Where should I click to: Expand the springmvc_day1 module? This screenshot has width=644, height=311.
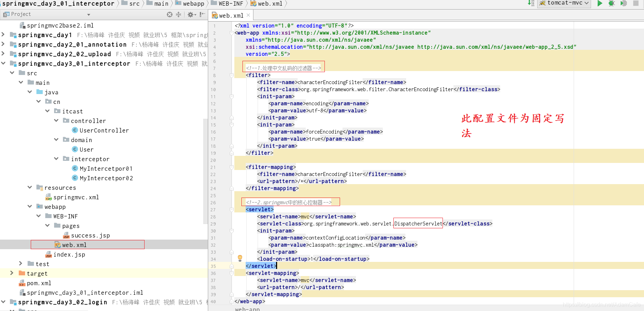pyautogui.click(x=3, y=35)
